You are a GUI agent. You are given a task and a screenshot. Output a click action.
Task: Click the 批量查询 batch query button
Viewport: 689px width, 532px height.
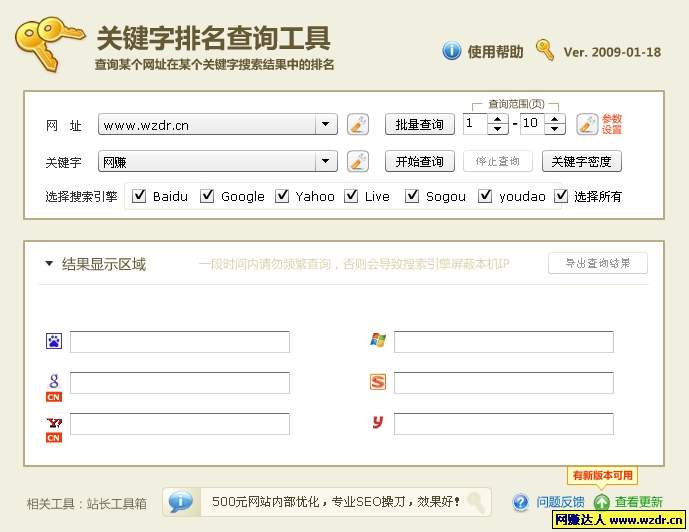(420, 124)
